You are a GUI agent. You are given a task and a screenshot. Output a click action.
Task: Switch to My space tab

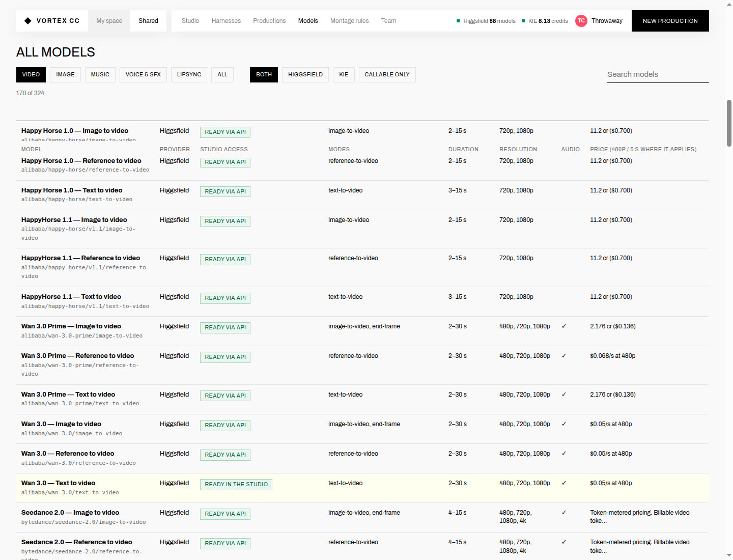[x=109, y=21]
